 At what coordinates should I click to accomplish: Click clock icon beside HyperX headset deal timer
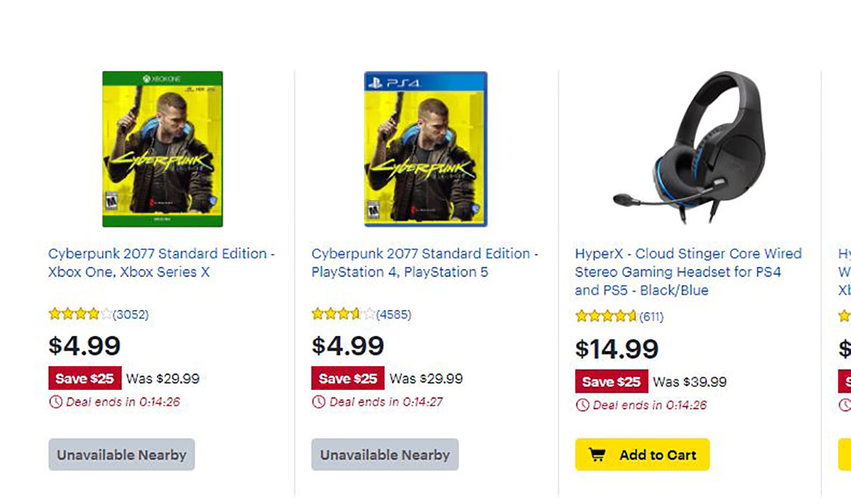[x=582, y=405]
